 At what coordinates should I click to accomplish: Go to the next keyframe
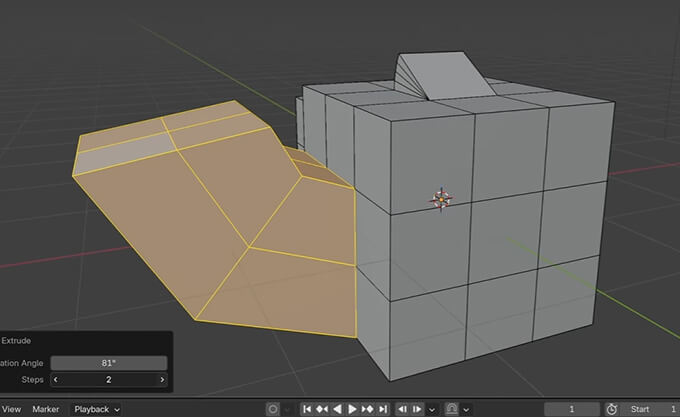pyautogui.click(x=367, y=409)
